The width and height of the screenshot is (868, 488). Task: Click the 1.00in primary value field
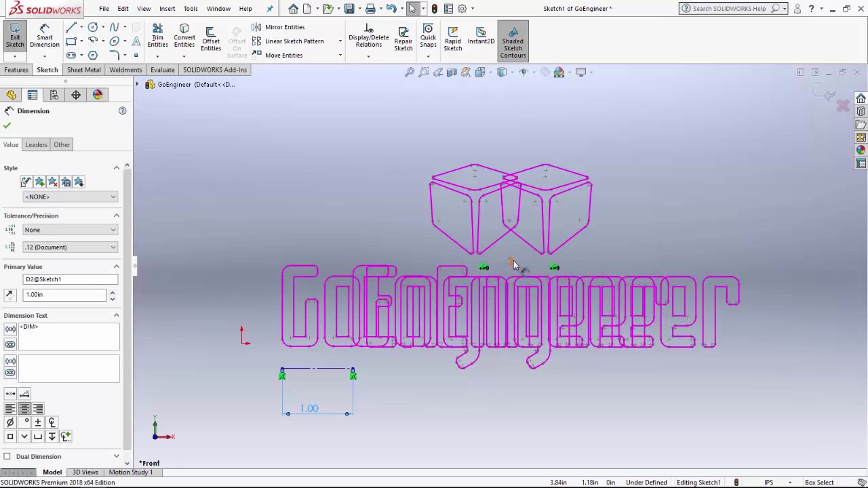click(65, 295)
